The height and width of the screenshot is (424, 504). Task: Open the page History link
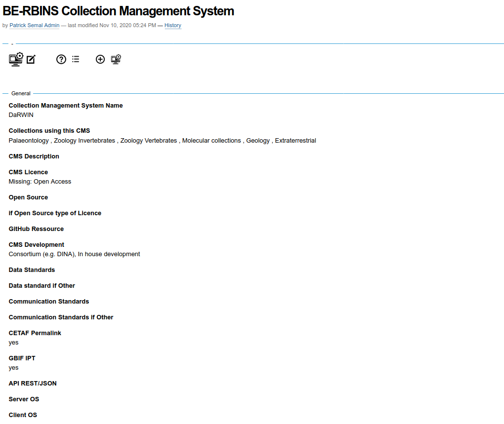[173, 25]
